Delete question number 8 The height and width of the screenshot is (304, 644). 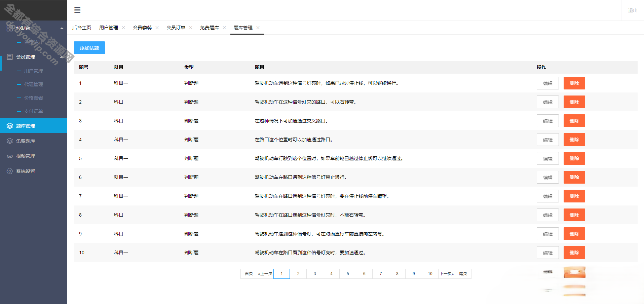point(574,215)
